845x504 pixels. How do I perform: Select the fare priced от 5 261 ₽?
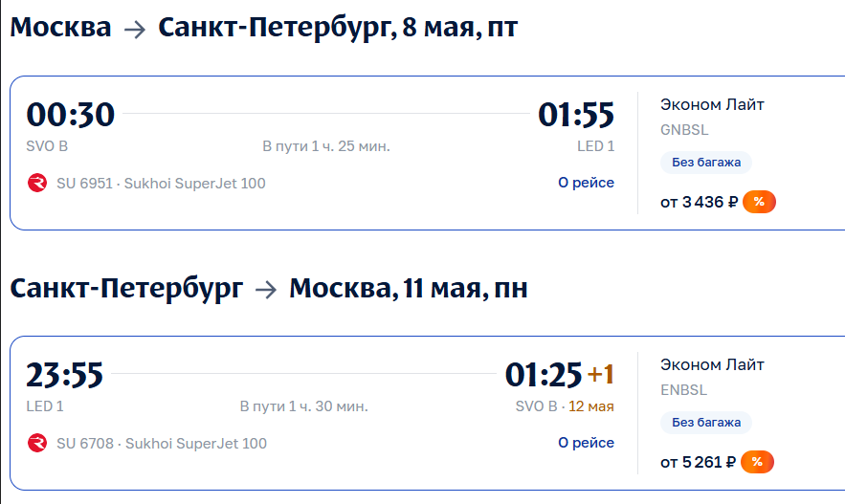pyautogui.click(x=699, y=462)
